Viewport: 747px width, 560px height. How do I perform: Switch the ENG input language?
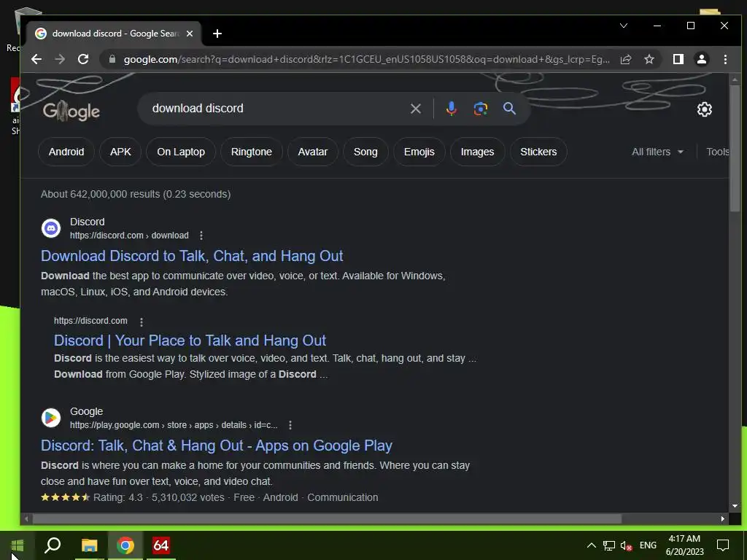coord(648,545)
